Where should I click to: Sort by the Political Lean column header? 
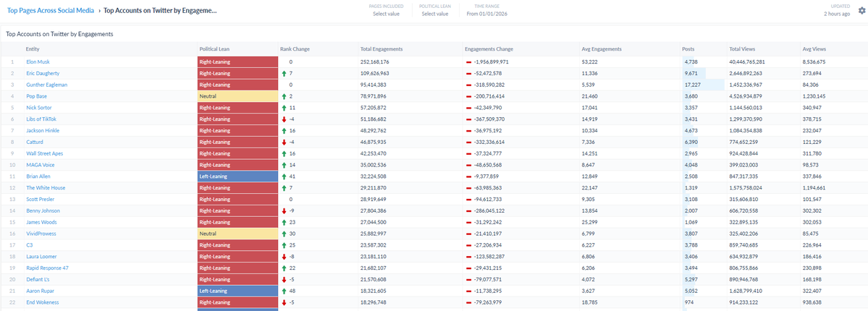click(x=213, y=49)
